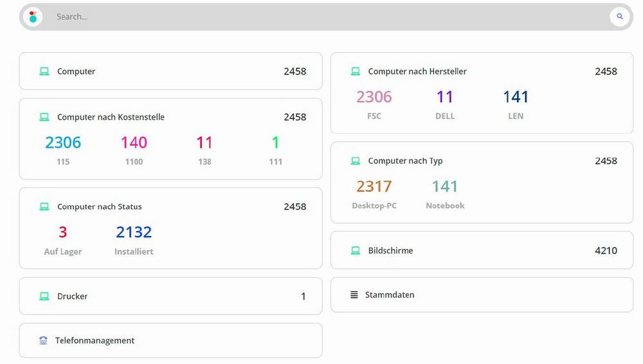
Task: Click the magnifier search button
Action: [619, 17]
